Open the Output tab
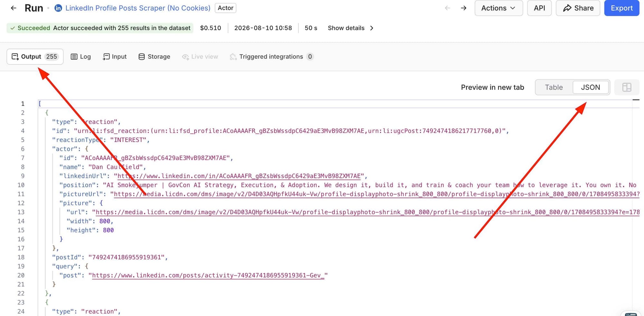 point(35,57)
